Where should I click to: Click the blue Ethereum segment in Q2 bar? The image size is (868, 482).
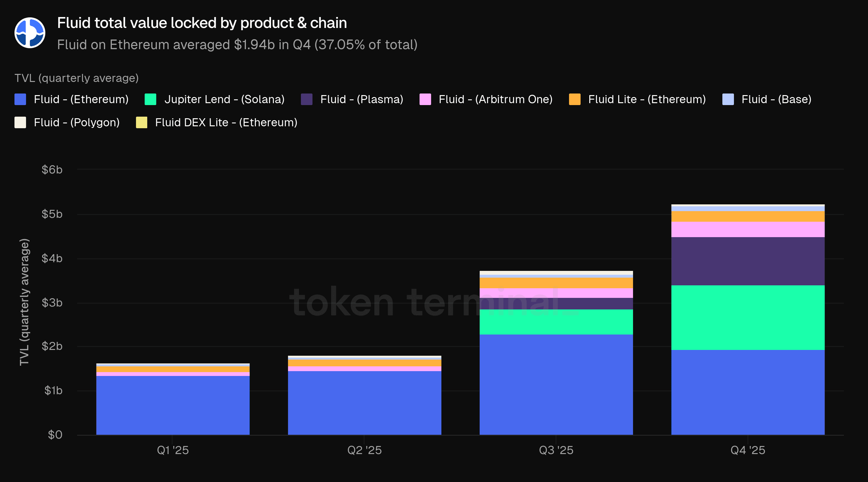pyautogui.click(x=364, y=403)
